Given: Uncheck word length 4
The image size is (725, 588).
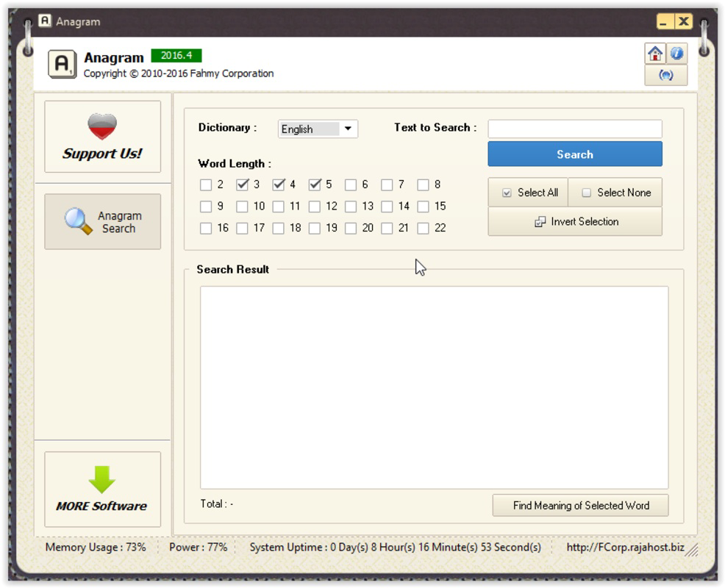Looking at the screenshot, I should (x=279, y=185).
